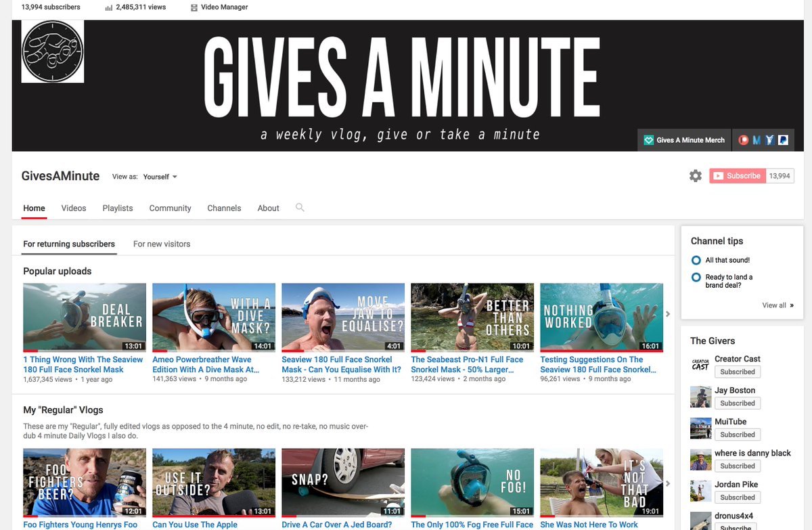Screen dimensions: 812x530
Task: Open Foo Fighters Young Henrys title link
Action: 80,525
